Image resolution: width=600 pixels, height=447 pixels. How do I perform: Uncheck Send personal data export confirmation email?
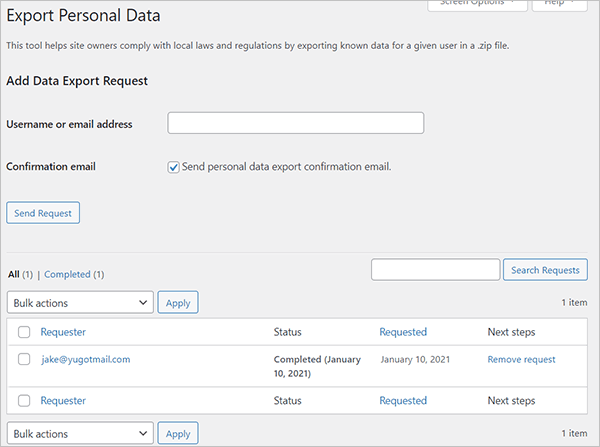(x=173, y=167)
